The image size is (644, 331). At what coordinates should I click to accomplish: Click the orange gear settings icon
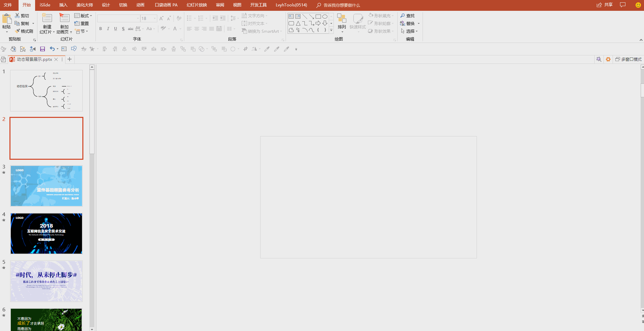tap(608, 59)
